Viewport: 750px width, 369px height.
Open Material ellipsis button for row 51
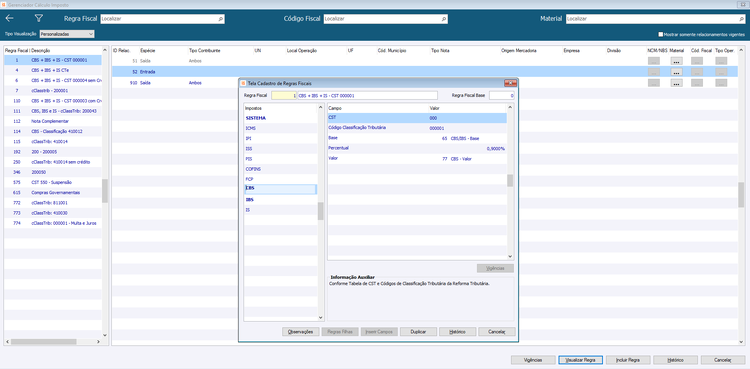(x=676, y=61)
